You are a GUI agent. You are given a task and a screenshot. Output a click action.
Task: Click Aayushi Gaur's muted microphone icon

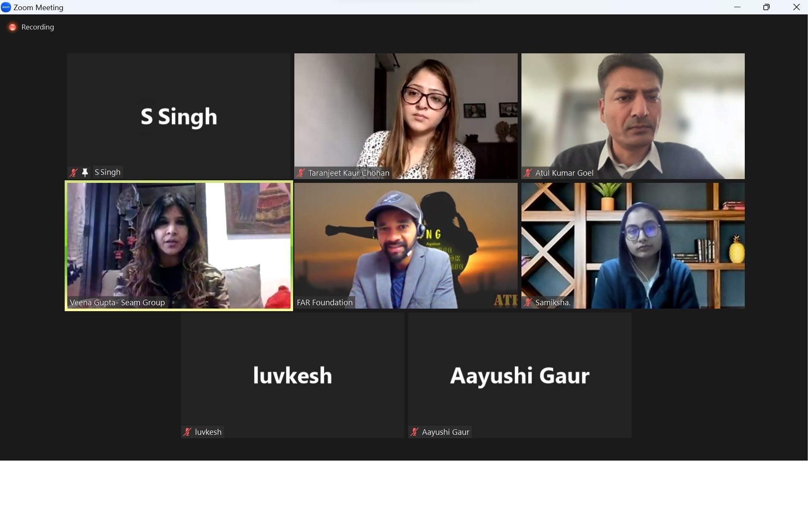click(x=414, y=432)
